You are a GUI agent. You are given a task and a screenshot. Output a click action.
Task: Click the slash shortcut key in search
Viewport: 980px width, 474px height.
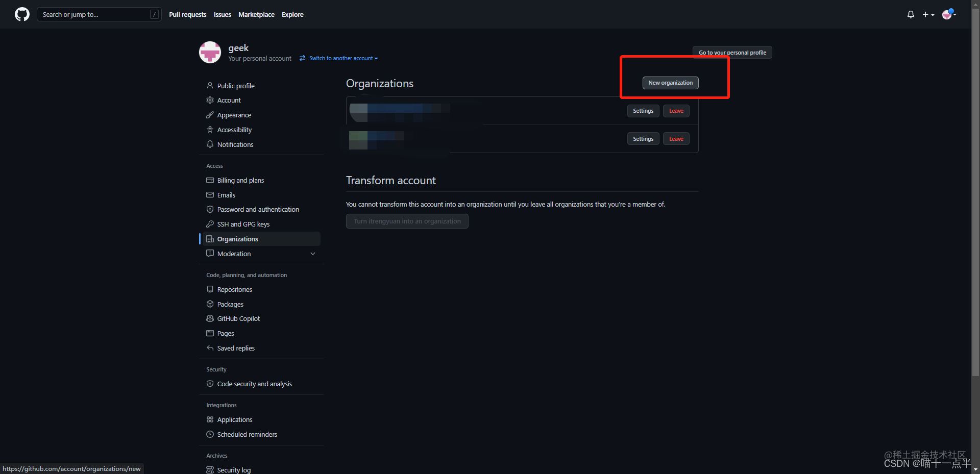click(x=154, y=14)
